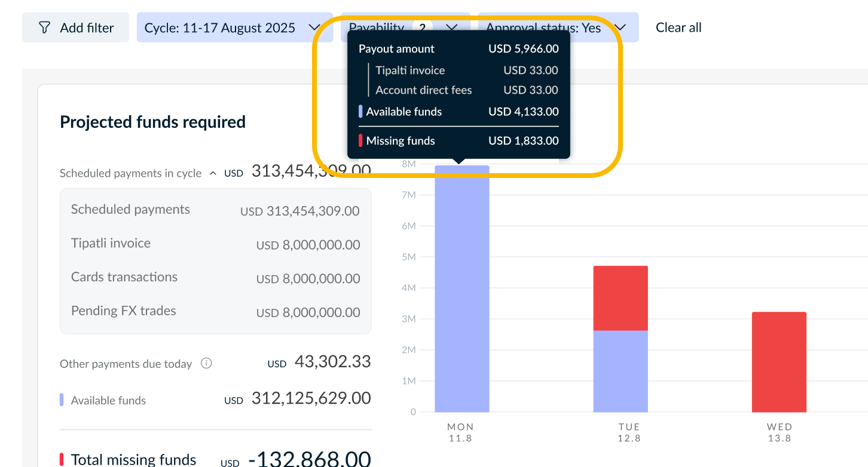
Task: Click the info icon beside Other payments due today
Action: (x=206, y=363)
